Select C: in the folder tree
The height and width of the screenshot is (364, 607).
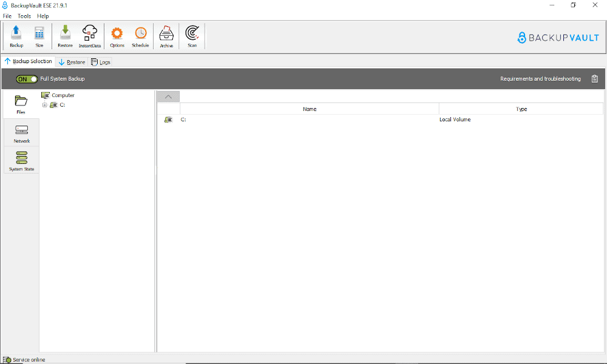(63, 105)
